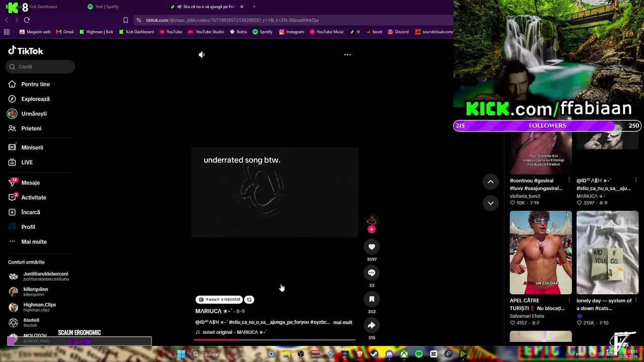Bookmark this page in the browser toolbar
Image resolution: width=644 pixels, height=362 pixels.
click(126, 20)
